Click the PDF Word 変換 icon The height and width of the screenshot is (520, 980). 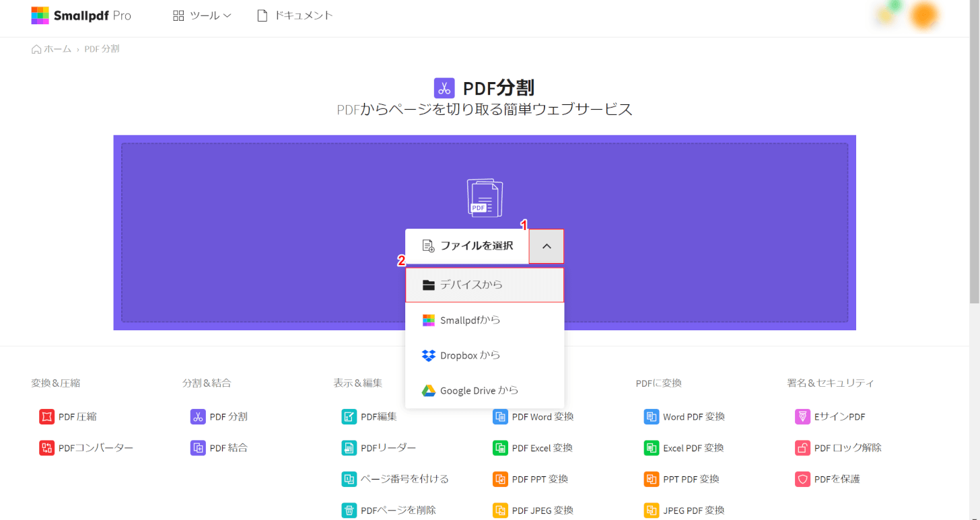(500, 416)
